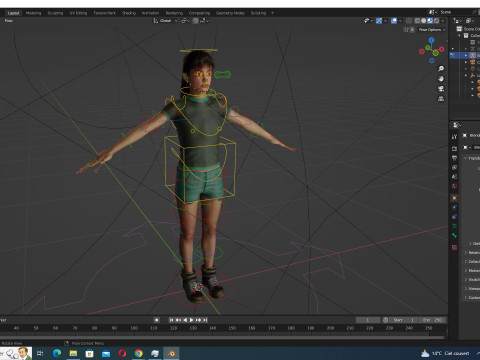Jump to the start frame
This screenshot has width=480, height=360.
point(171,320)
